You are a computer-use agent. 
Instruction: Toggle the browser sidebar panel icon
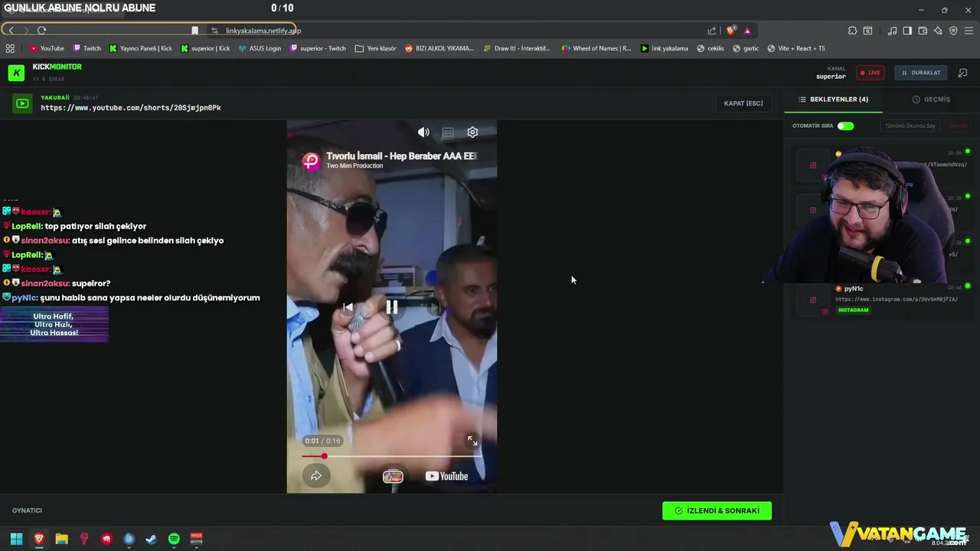907,31
